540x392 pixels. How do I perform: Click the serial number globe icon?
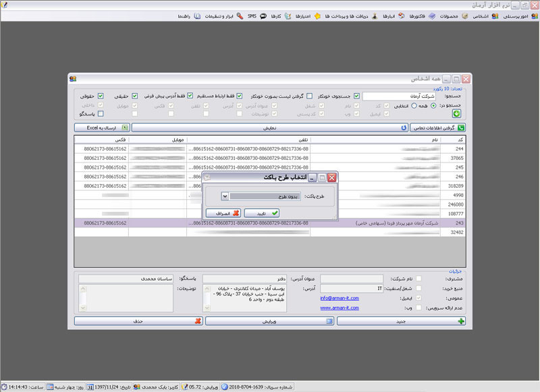[225, 387]
